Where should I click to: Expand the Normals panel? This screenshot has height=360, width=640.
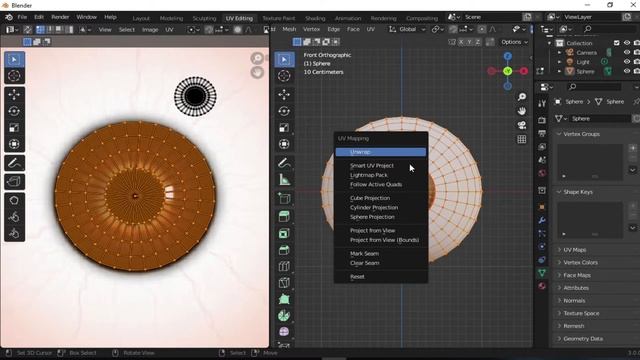point(574,300)
